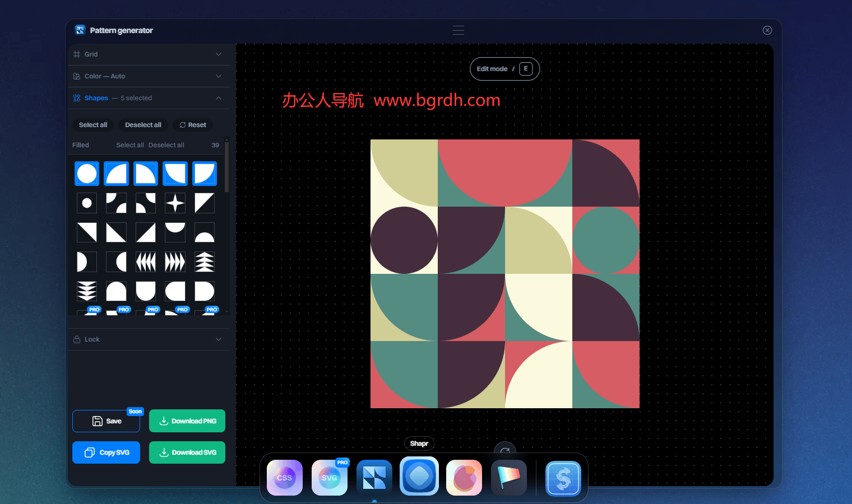
Task: Deselect the filled circle shape
Action: pyautogui.click(x=87, y=174)
